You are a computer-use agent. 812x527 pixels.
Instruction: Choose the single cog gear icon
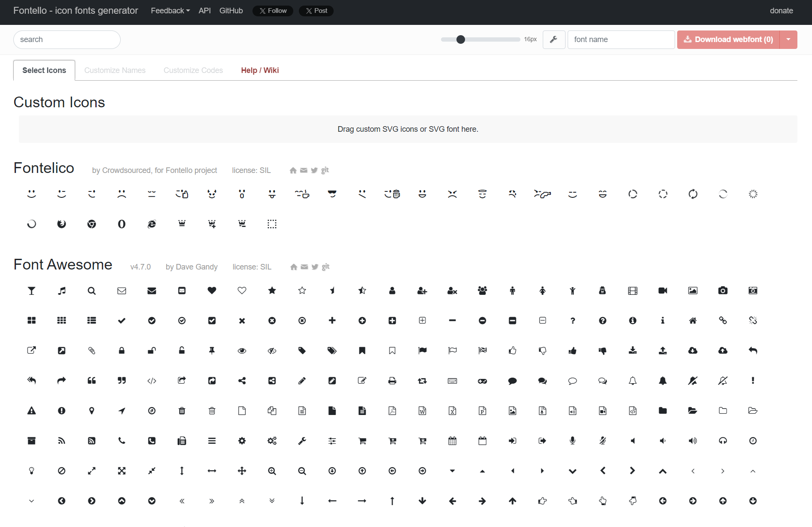pos(242,441)
